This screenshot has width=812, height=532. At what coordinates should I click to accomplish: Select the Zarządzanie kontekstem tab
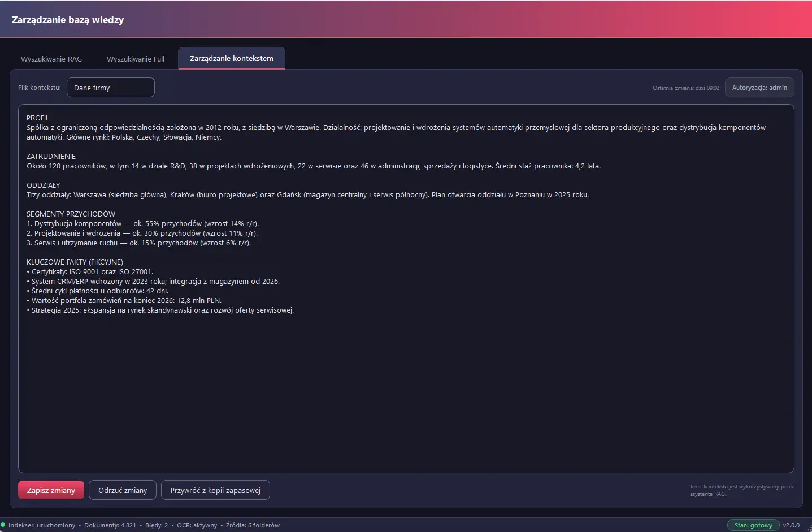click(x=232, y=58)
